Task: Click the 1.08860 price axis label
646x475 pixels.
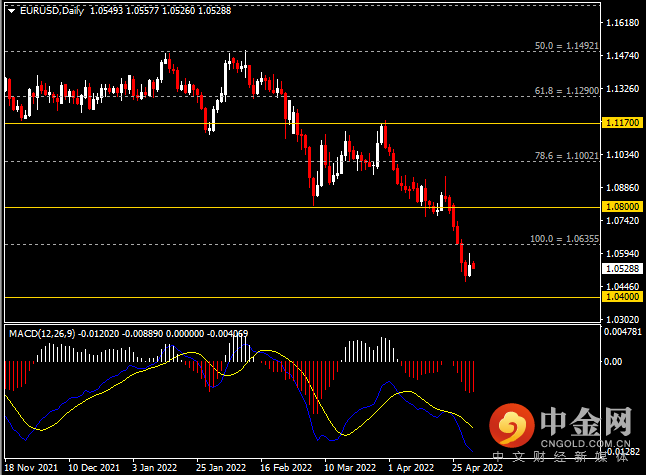Action: tap(623, 187)
